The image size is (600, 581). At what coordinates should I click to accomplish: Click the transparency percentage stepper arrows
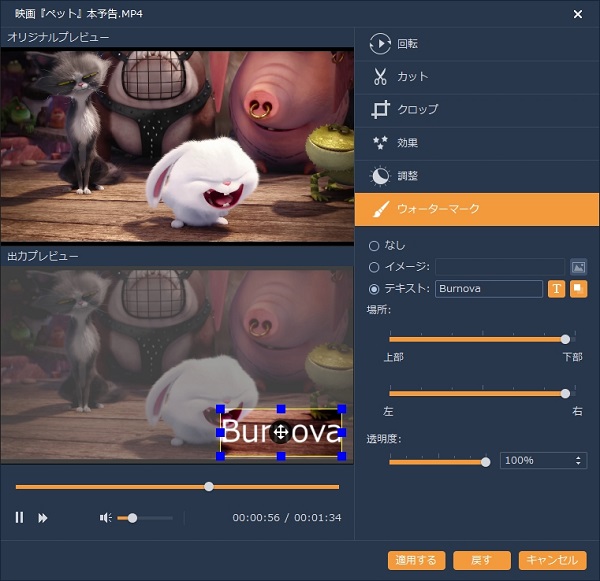pos(579,461)
